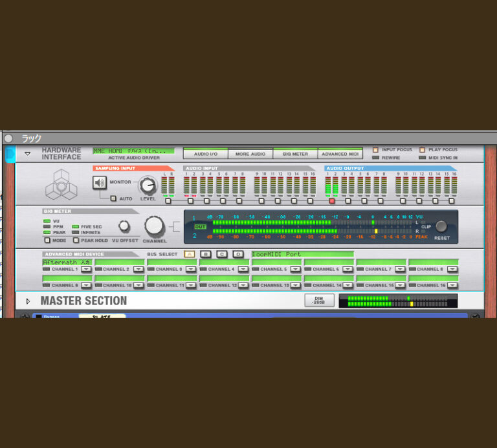Open Channel 16 device dropdown
This screenshot has width=497, height=448.
pyautogui.click(x=452, y=285)
